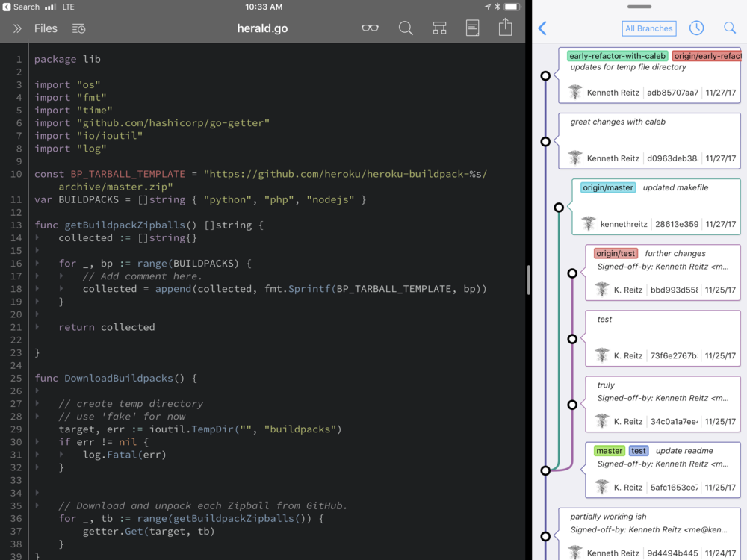
Task: Select the blue test branch tag
Action: click(x=639, y=450)
